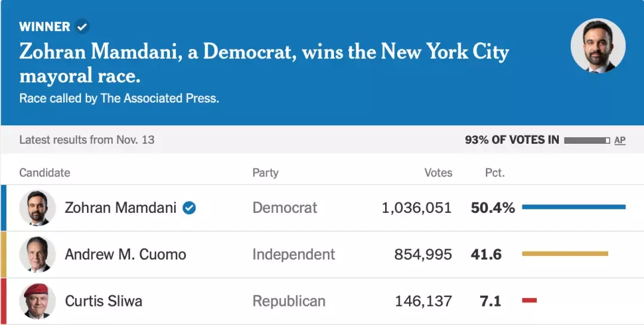Click the photo in the Zohran Mamdani row
The image size is (644, 325).
tap(38, 208)
